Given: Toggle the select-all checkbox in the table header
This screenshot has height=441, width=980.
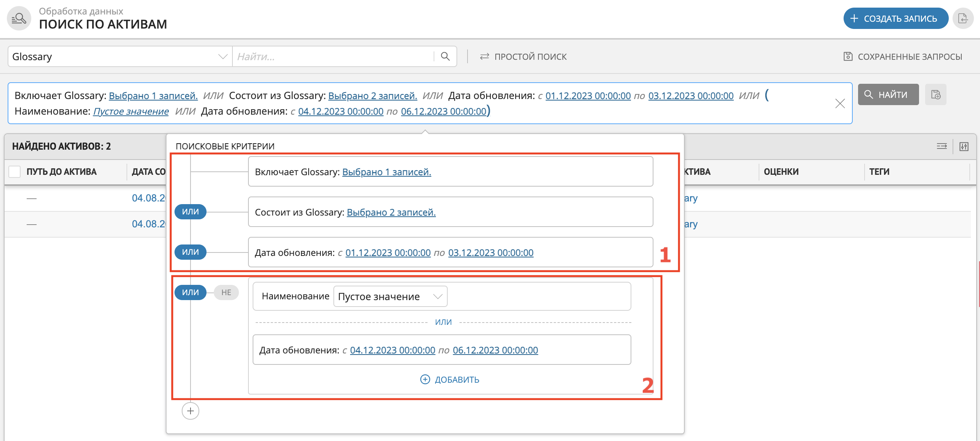Looking at the screenshot, I should (x=14, y=172).
